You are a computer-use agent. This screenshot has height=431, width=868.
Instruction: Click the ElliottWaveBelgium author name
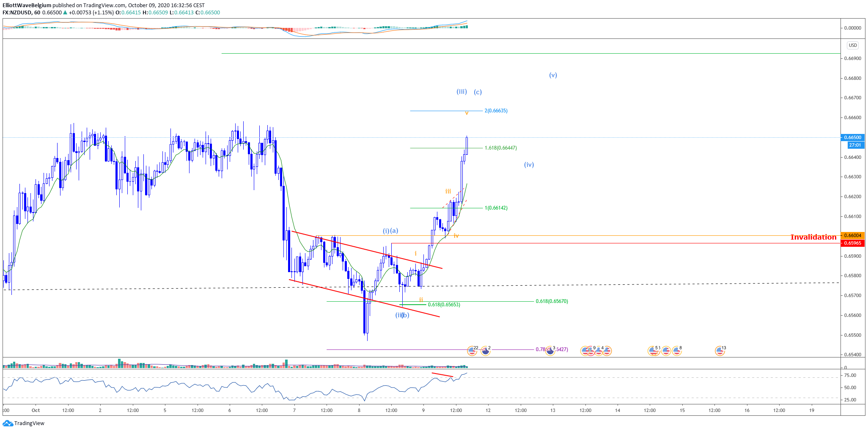click(27, 5)
